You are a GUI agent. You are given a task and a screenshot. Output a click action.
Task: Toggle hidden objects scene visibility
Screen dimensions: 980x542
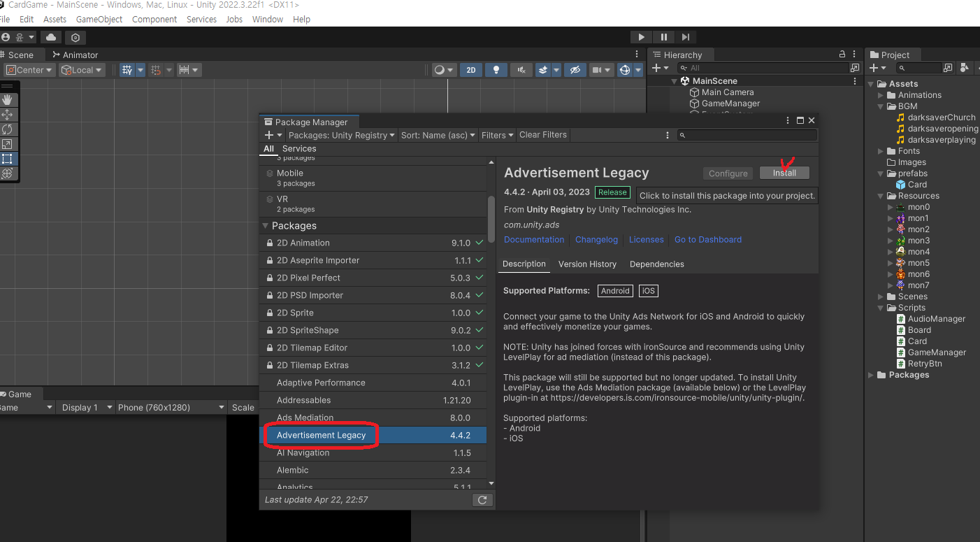coord(575,70)
